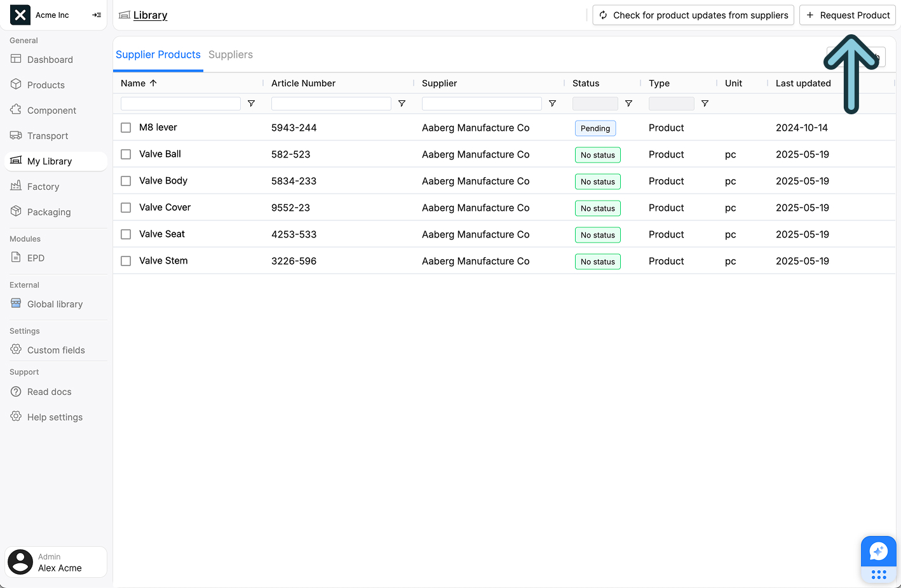Check the M8 lever row checkbox

point(125,127)
